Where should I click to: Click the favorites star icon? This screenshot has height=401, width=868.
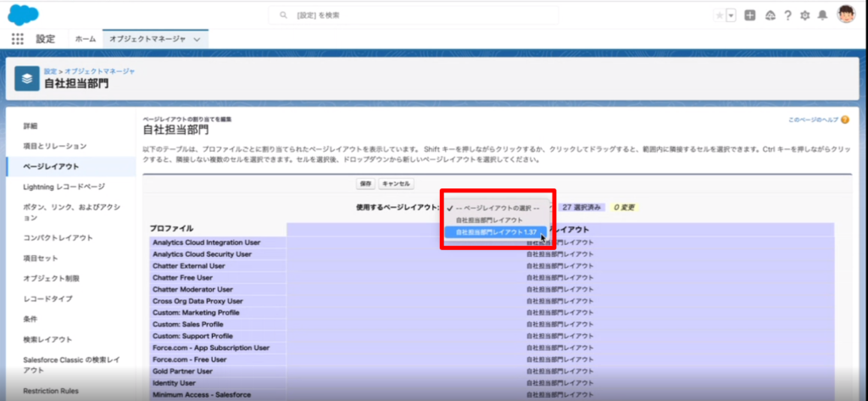(719, 15)
